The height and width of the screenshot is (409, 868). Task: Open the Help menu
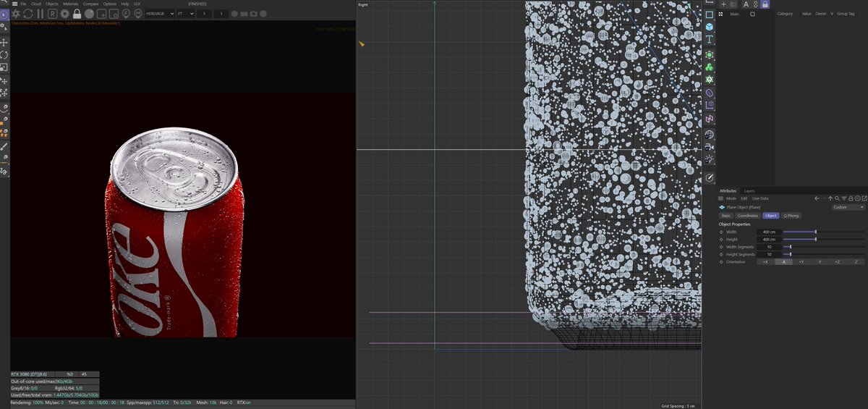coord(125,4)
